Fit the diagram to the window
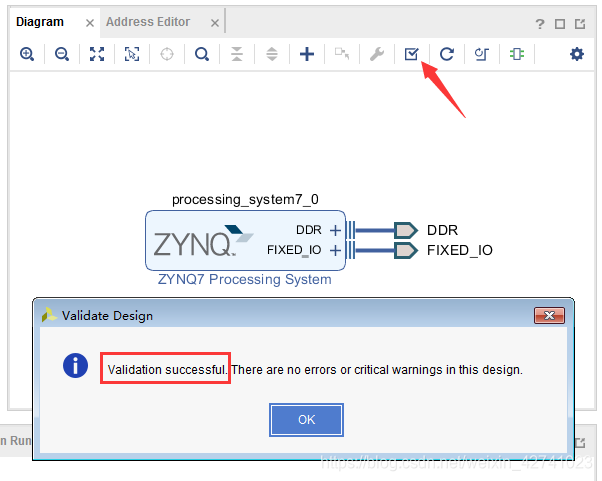The width and height of the screenshot is (602, 481). click(97, 54)
